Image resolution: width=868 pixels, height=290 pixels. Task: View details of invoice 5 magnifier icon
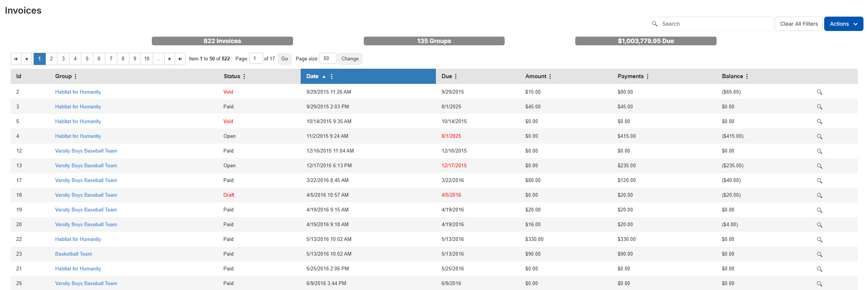pos(820,122)
